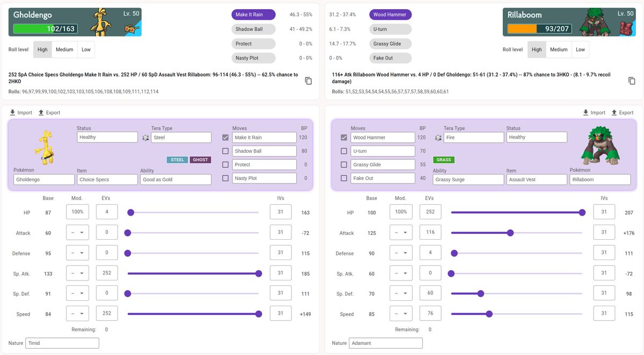Export the Gholdengo set

[49, 113]
